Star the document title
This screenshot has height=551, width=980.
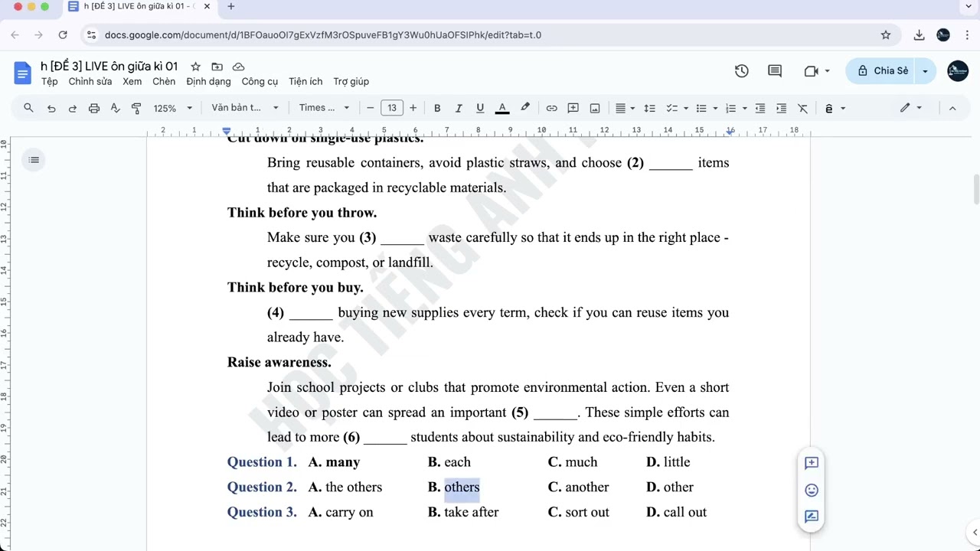pos(196,67)
